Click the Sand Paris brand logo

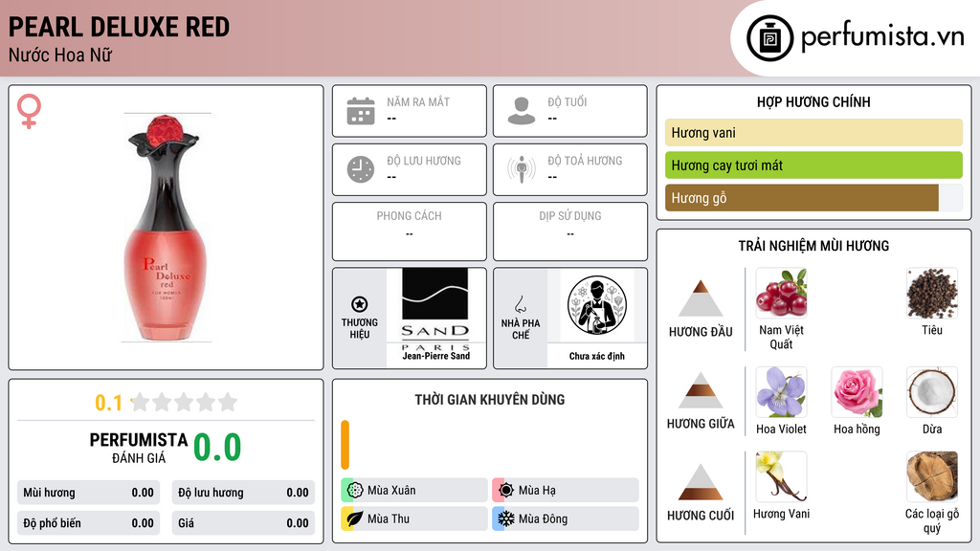tap(435, 309)
